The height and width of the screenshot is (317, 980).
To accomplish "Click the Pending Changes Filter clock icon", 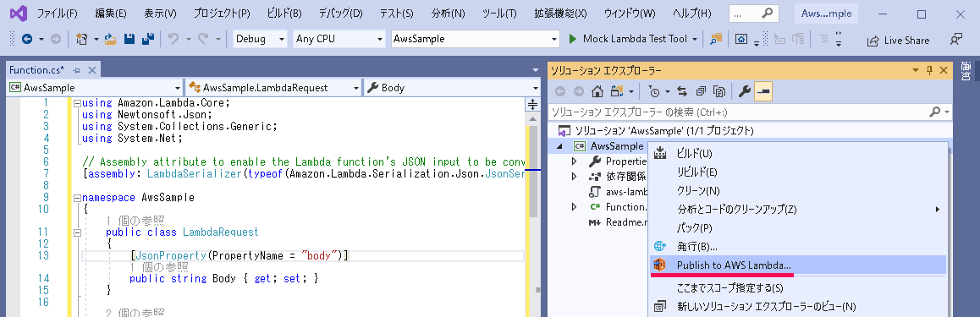I will coord(653,92).
